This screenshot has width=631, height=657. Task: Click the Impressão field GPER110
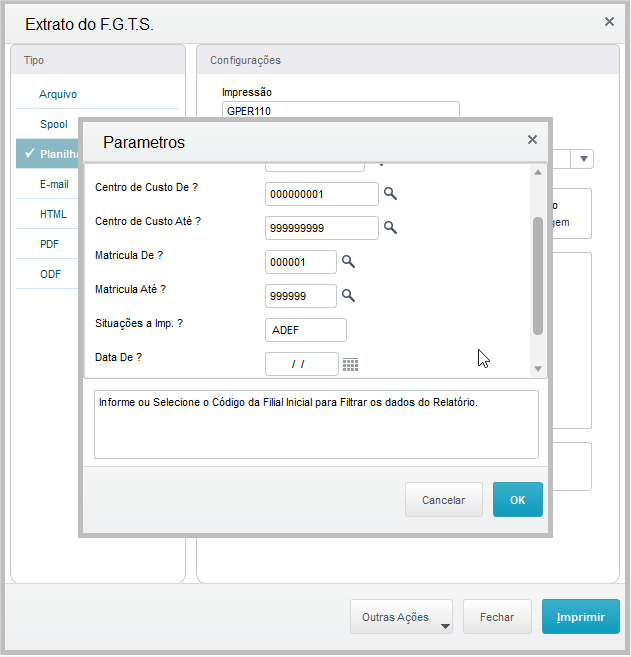[341, 110]
